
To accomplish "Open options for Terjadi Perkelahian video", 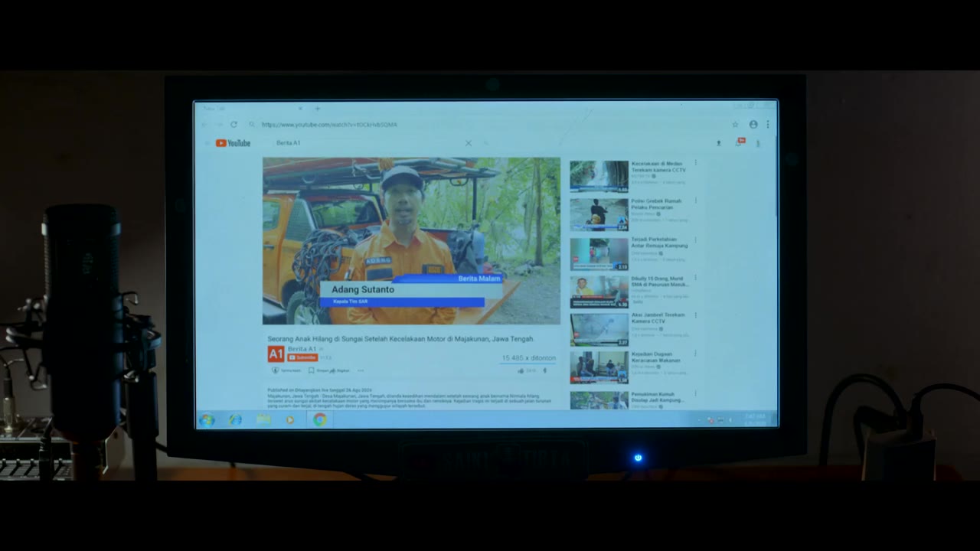I will 695,240.
